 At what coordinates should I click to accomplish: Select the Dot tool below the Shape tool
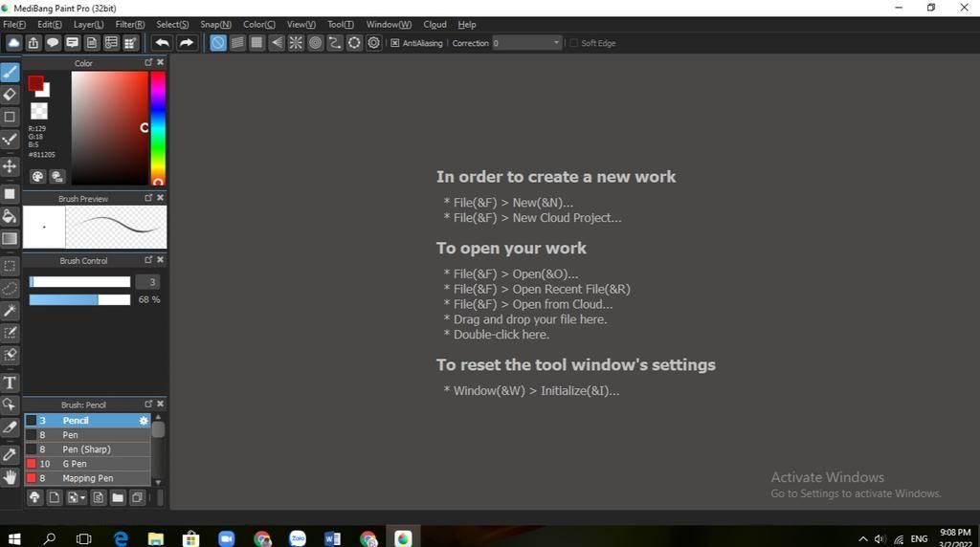point(10,139)
